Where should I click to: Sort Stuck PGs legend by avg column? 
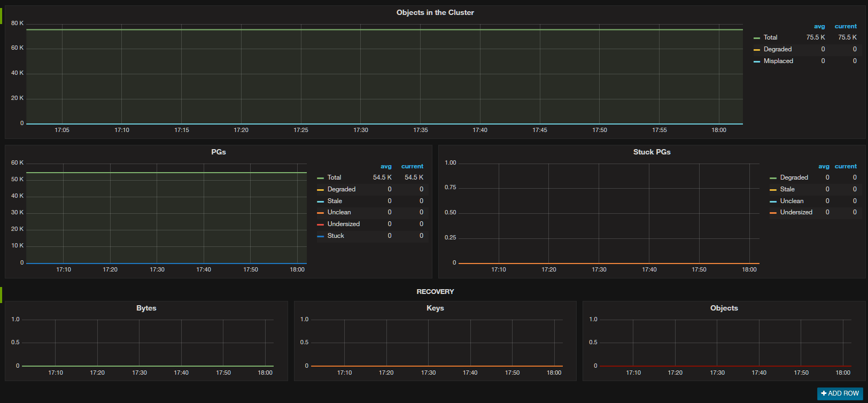824,166
